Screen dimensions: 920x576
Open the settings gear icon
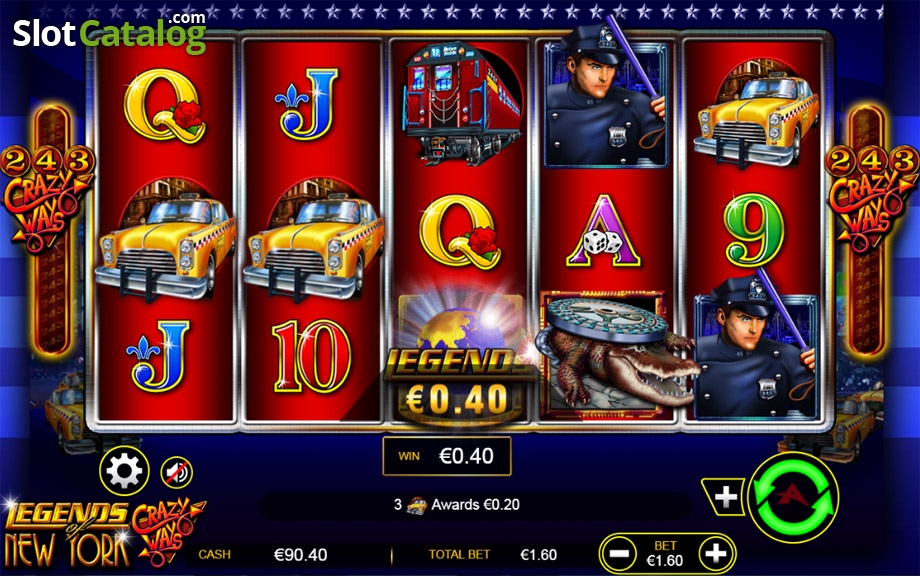point(124,471)
